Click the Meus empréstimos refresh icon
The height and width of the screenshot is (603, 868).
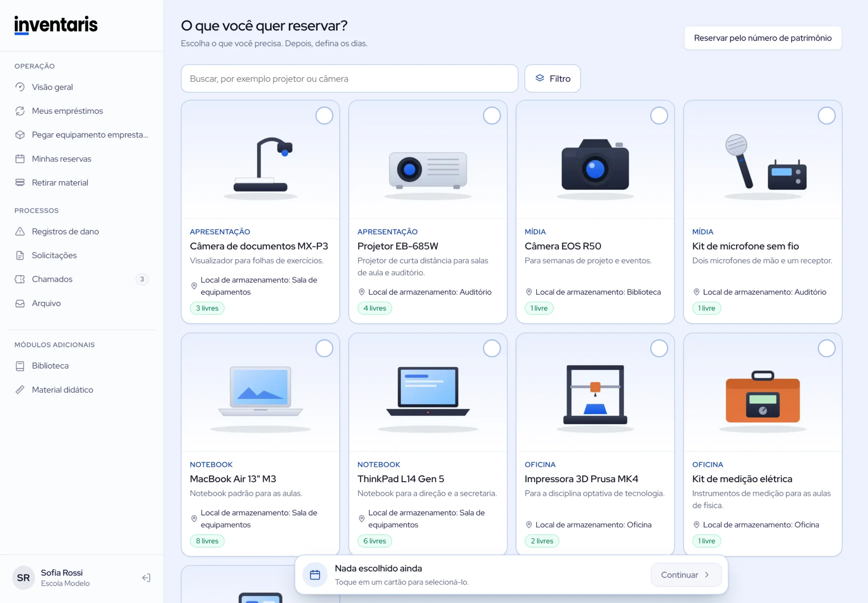[x=20, y=111]
